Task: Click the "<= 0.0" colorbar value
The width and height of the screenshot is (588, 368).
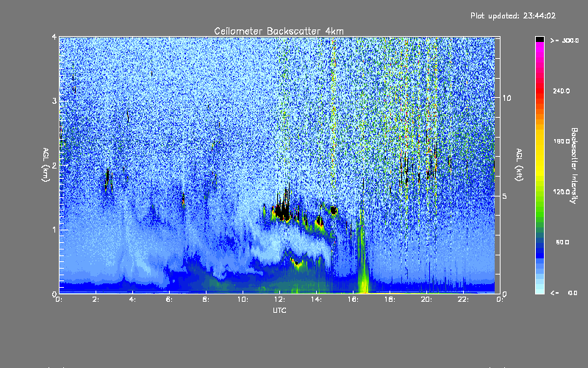Action: click(564, 293)
